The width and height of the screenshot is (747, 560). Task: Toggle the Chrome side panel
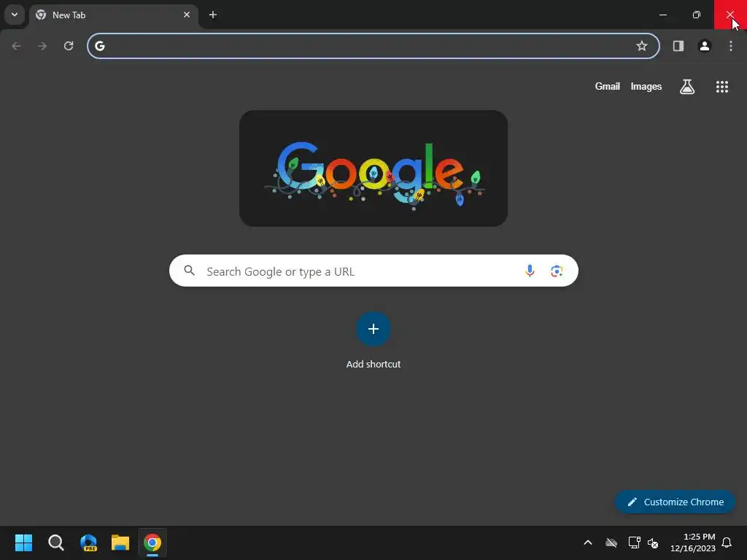point(678,46)
